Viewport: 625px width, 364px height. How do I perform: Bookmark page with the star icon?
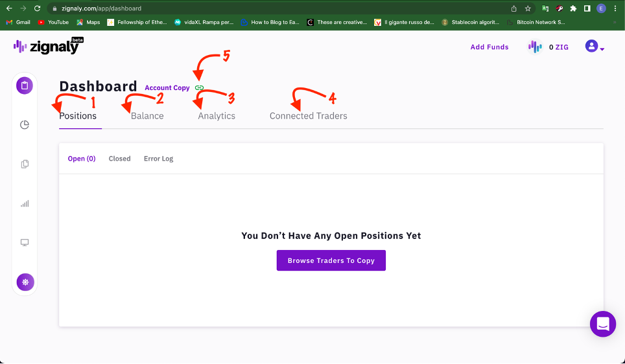pos(528,8)
